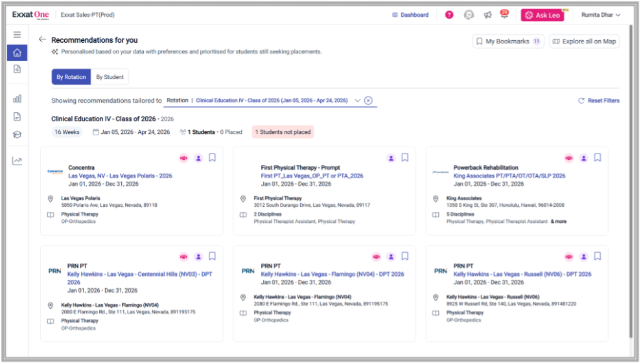Screen dimensions: 641x364
Task: Click the student icon on Concentra card
Action: point(198,158)
